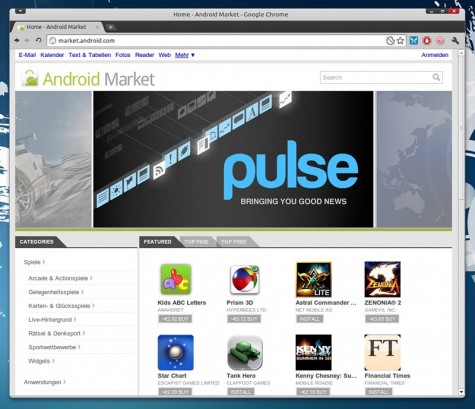
Task: Open the Fotos link
Action: pyautogui.click(x=123, y=55)
